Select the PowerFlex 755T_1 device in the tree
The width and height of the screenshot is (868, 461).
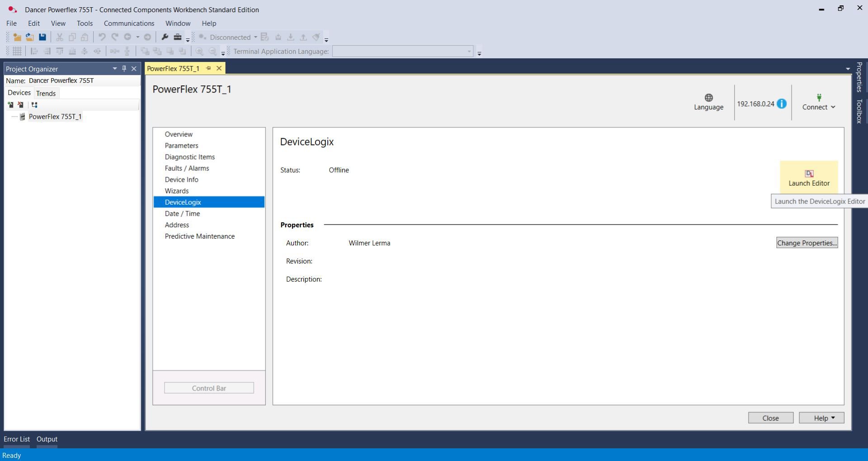pyautogui.click(x=55, y=117)
